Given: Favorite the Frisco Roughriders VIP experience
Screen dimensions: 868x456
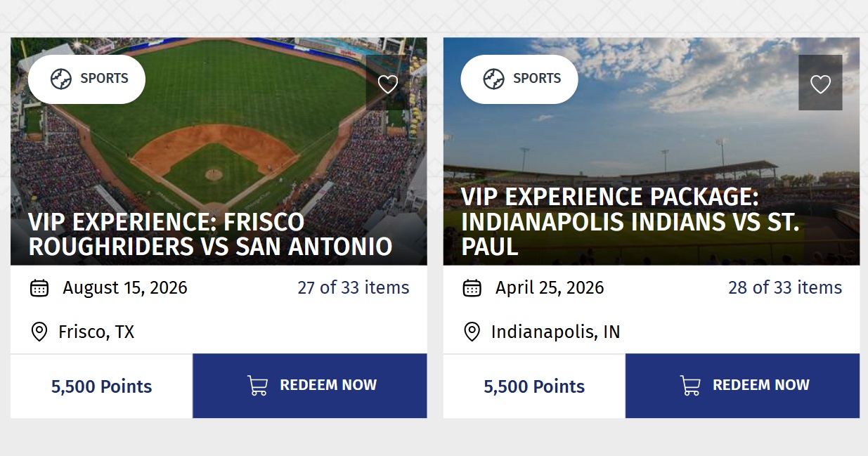Looking at the screenshot, I should tap(388, 83).
